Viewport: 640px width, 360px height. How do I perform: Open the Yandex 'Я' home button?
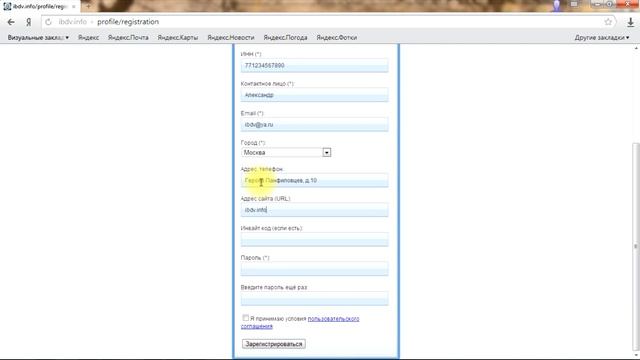point(29,22)
